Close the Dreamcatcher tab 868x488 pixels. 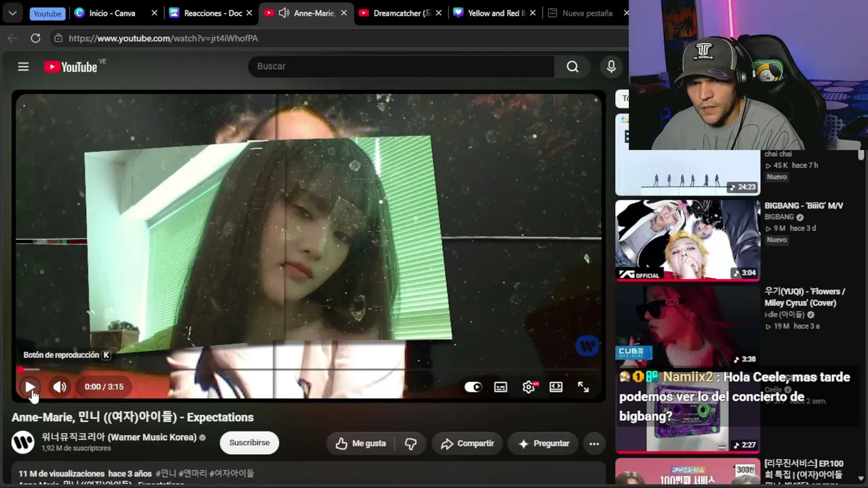pos(439,13)
